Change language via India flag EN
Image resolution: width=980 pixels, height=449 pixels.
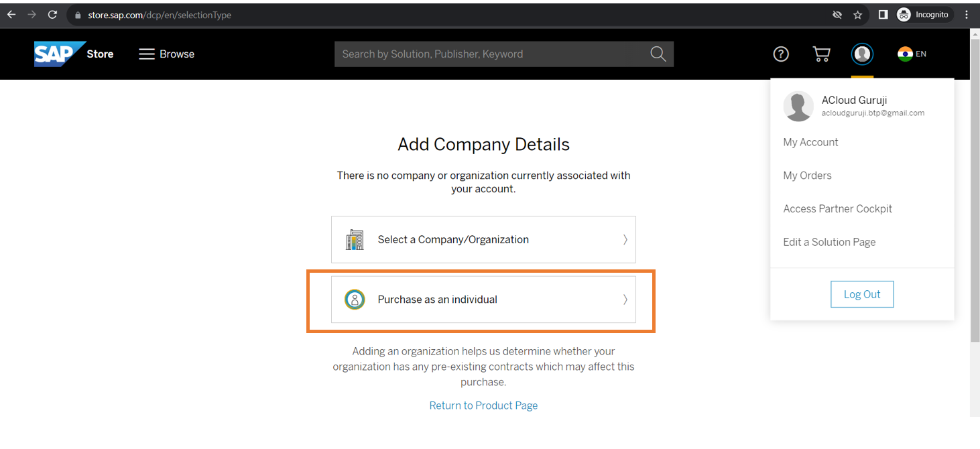tap(912, 54)
